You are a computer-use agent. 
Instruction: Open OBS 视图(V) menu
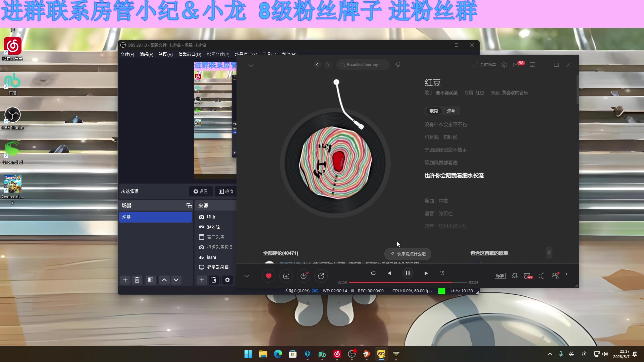point(166,54)
